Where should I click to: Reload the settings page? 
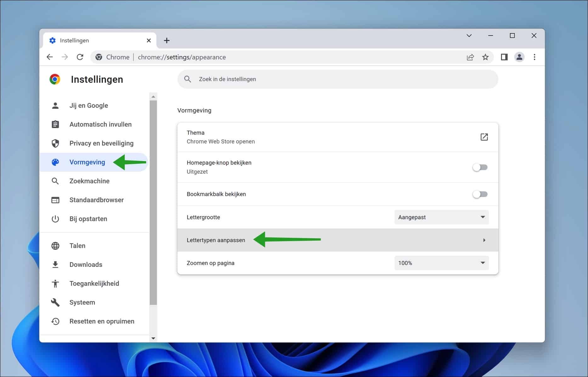click(x=80, y=57)
